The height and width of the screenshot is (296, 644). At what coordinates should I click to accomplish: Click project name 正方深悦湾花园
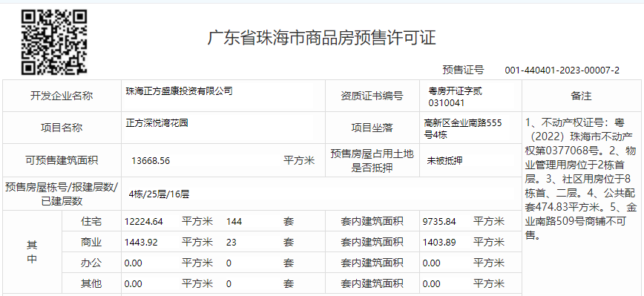(157, 122)
